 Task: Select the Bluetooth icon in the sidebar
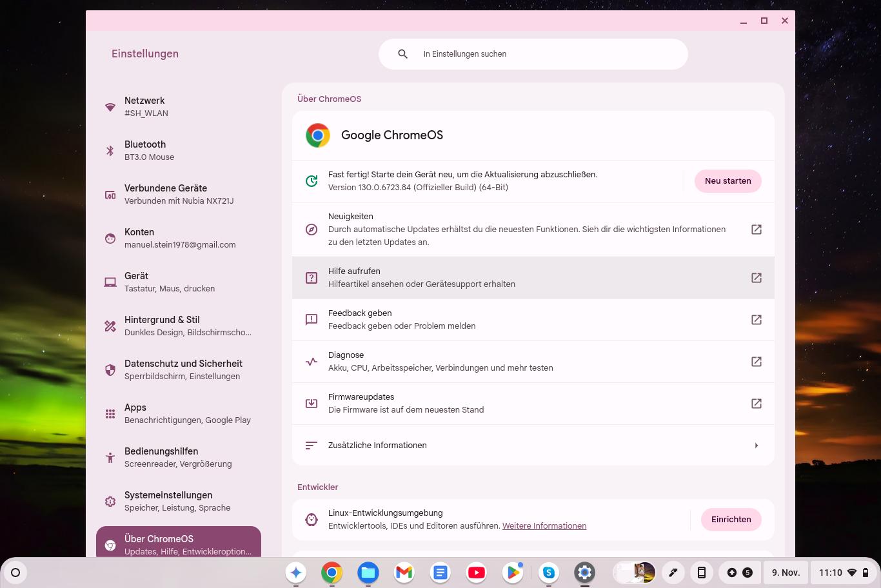point(110,151)
